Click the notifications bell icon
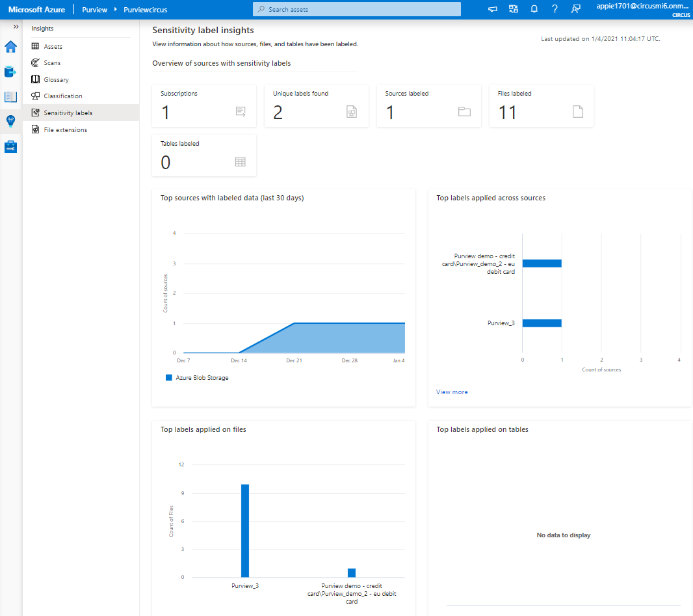Image resolution: width=693 pixels, height=616 pixels. click(x=534, y=9)
